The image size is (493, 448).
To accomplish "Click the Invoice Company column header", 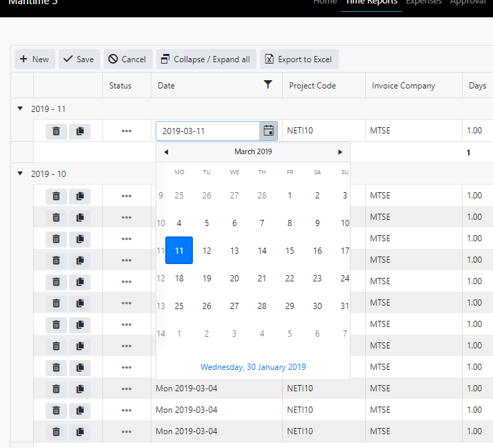I will [413, 86].
